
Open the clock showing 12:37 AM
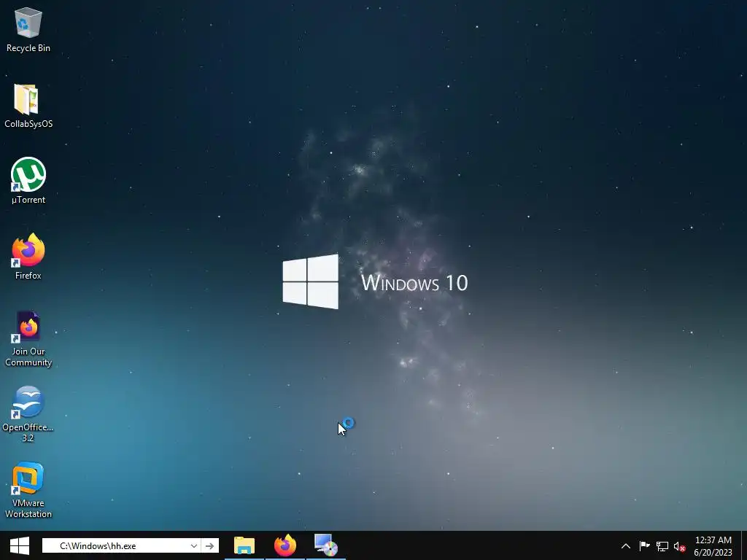coord(713,540)
